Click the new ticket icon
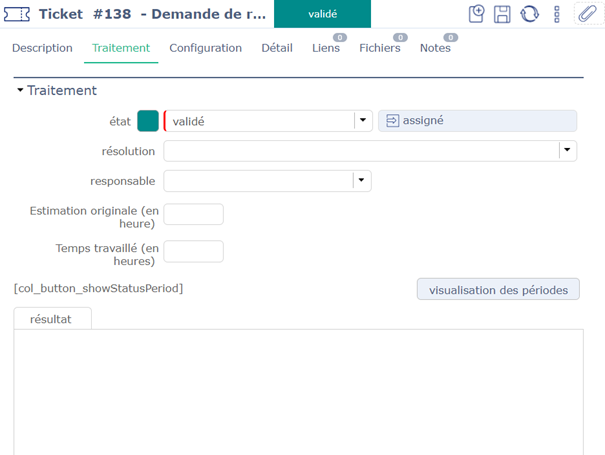605x455 pixels. click(477, 14)
